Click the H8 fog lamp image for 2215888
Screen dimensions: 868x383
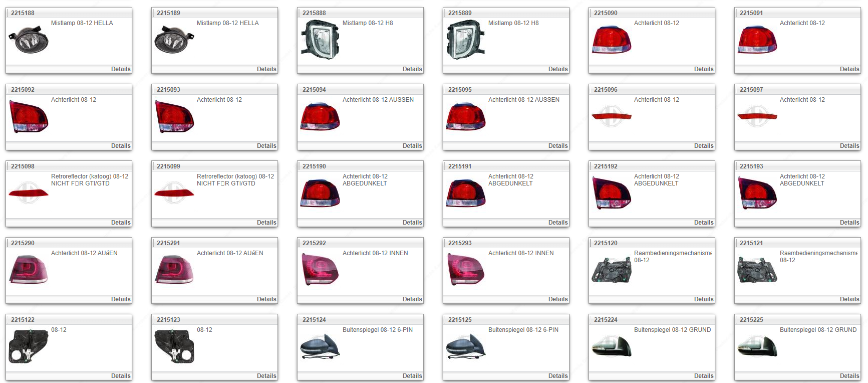(320, 40)
